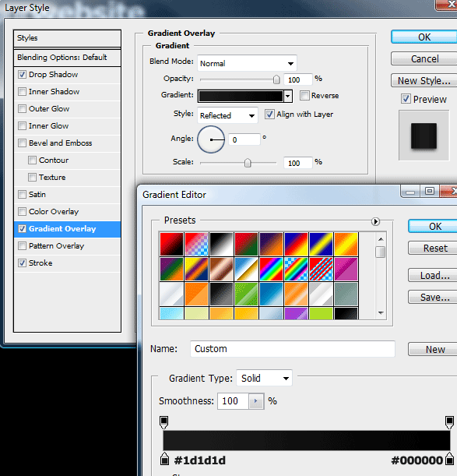Viewport: 457px width, 476px height.
Task: Click the Save gradients button
Action: [x=434, y=298]
